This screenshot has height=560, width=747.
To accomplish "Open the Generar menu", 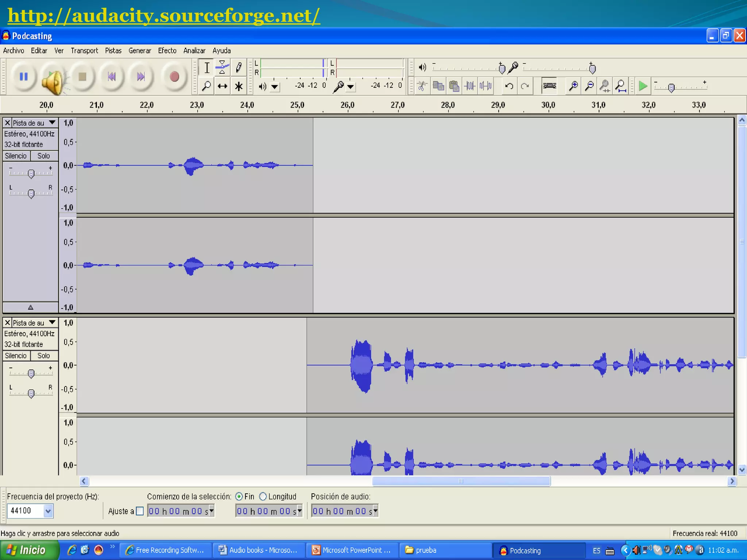I will click(x=140, y=51).
